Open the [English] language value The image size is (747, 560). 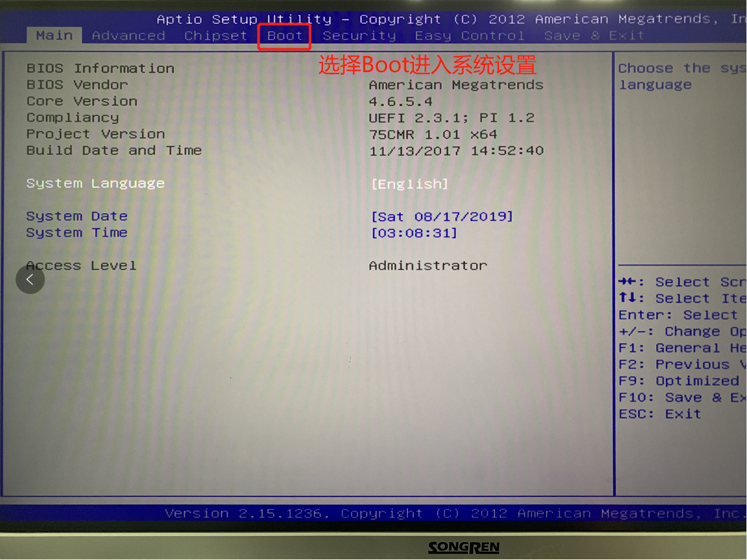point(409,184)
